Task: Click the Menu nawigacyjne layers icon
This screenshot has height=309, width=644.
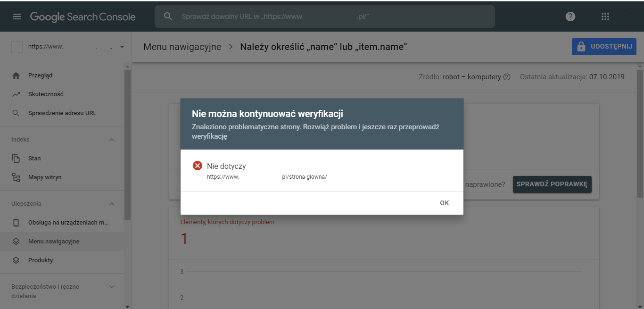Action: click(16, 242)
